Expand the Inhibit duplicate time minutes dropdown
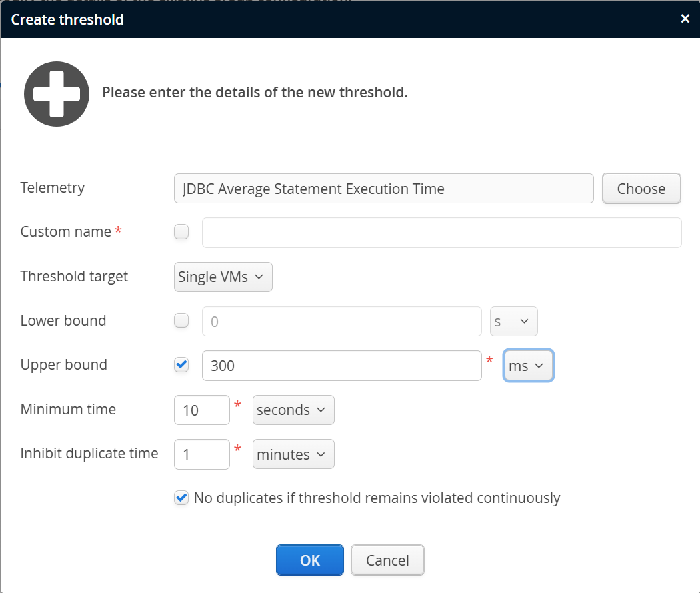700x593 pixels. click(x=293, y=454)
